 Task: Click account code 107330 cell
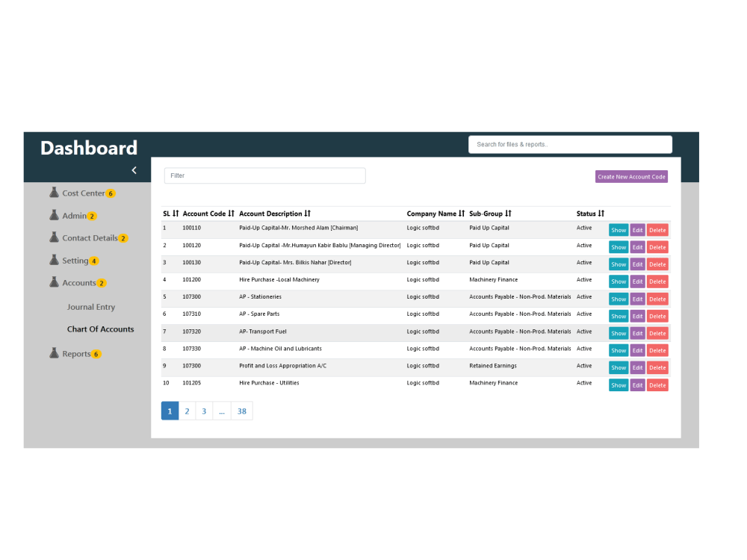click(x=191, y=349)
